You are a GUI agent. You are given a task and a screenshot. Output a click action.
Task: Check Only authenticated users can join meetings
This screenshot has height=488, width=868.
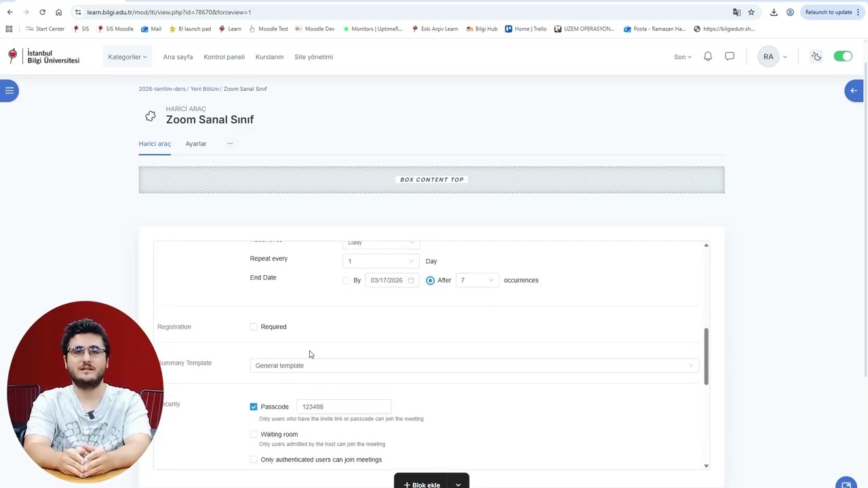(254, 460)
